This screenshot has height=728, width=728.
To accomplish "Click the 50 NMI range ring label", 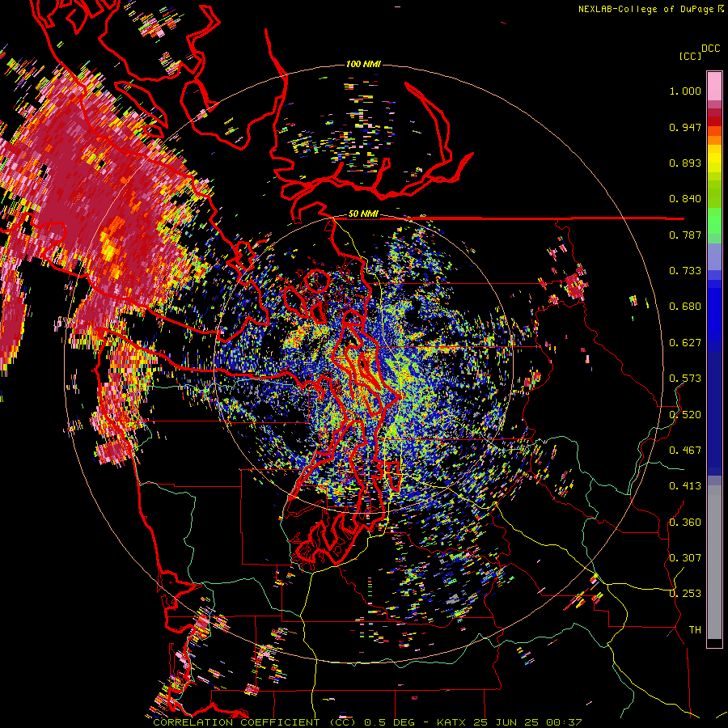I will coord(363,214).
